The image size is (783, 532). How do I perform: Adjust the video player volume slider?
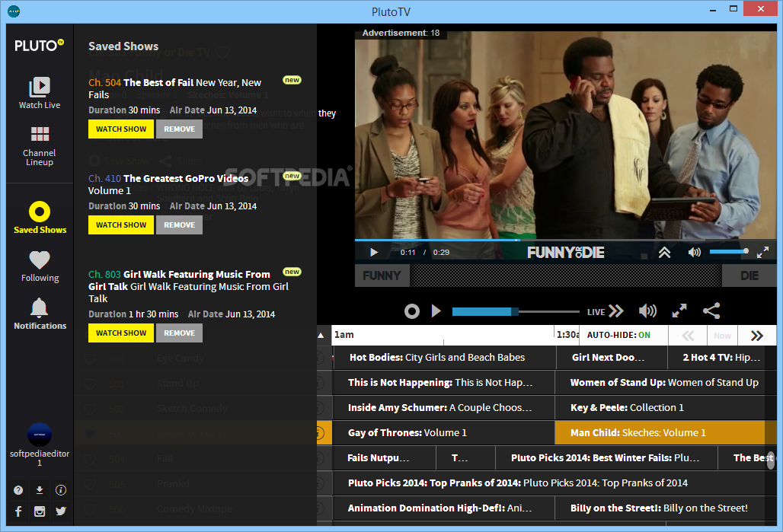[x=729, y=251]
